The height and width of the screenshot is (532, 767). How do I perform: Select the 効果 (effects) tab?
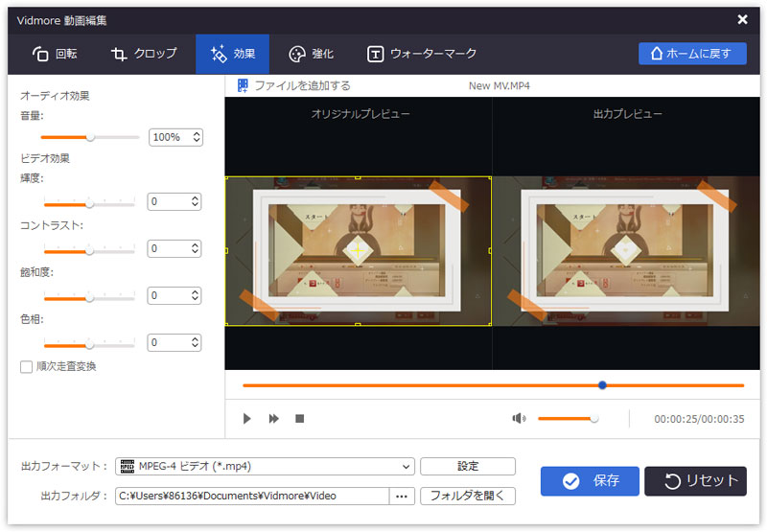(232, 54)
